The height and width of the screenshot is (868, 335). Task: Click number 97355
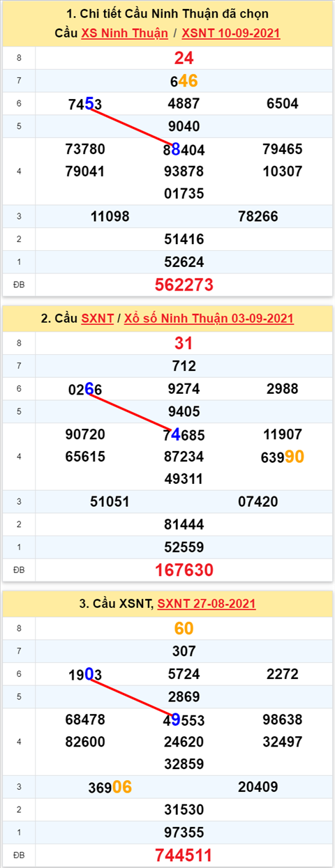click(x=184, y=832)
